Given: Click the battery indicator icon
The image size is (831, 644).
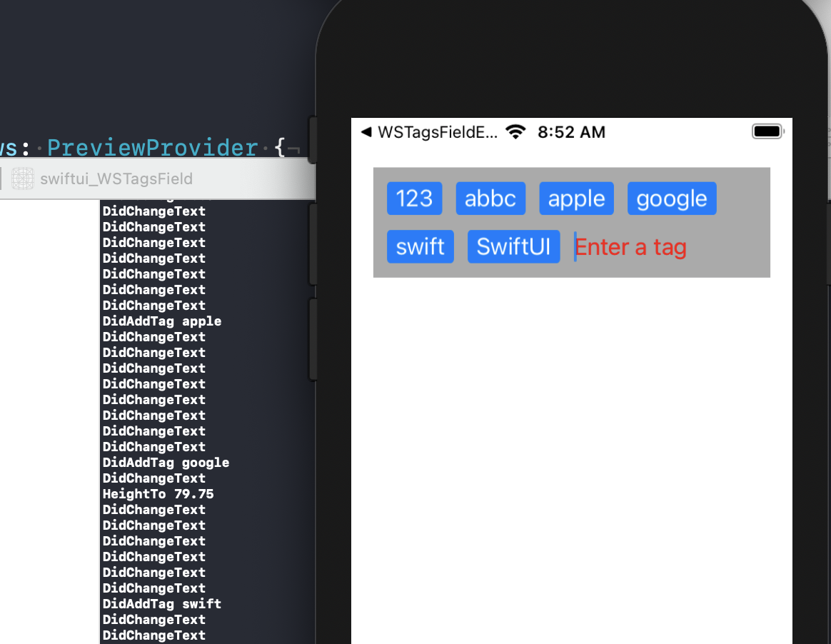Looking at the screenshot, I should [x=767, y=131].
